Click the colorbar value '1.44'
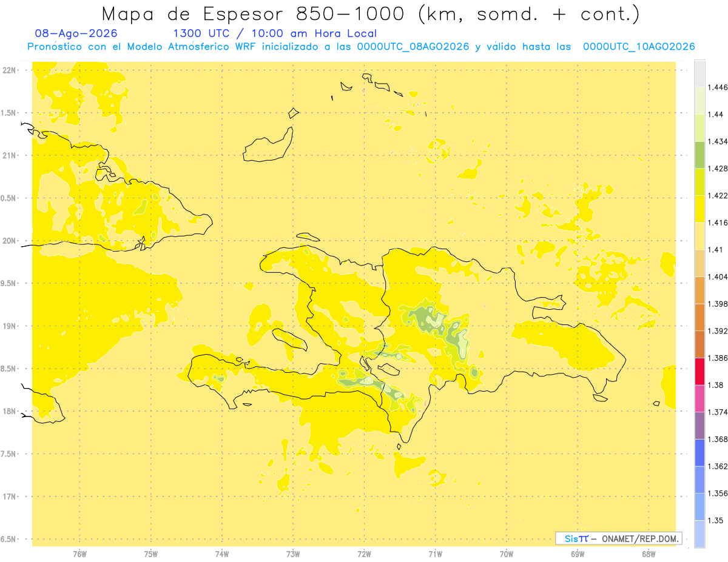The image size is (728, 562). [x=715, y=115]
